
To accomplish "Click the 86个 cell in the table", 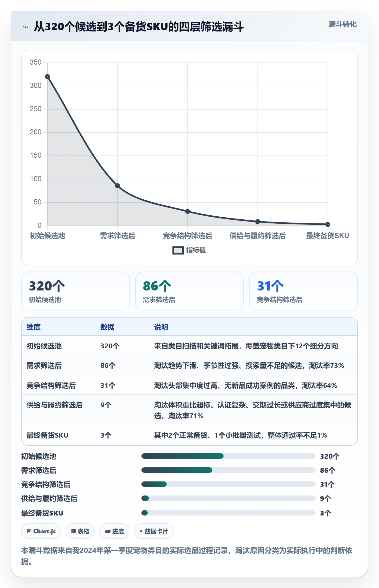I will pos(108,365).
